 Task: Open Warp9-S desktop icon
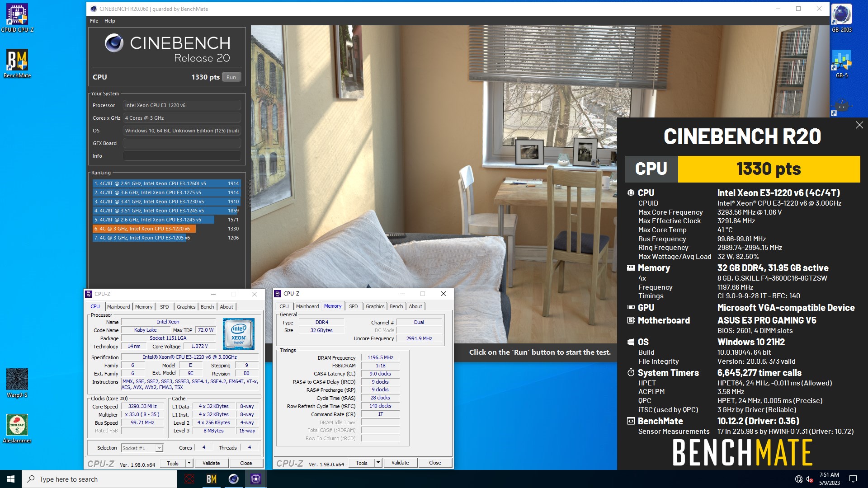point(17,383)
